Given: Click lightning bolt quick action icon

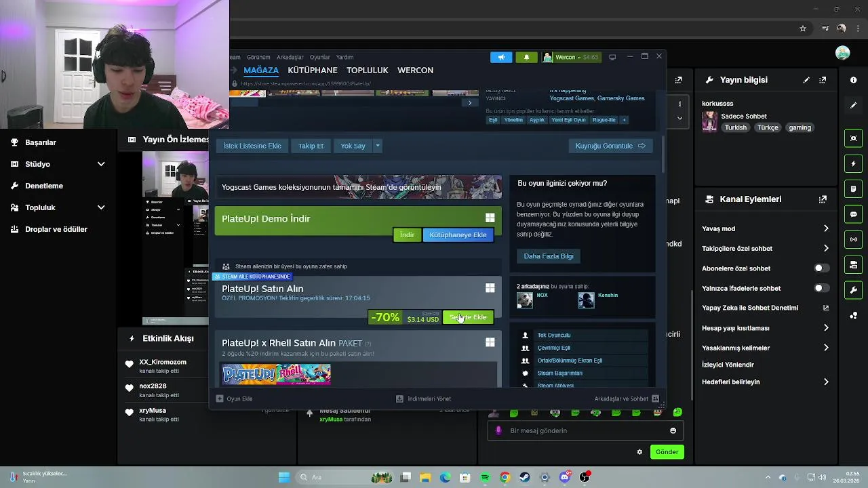Looking at the screenshot, I should pyautogui.click(x=853, y=163).
